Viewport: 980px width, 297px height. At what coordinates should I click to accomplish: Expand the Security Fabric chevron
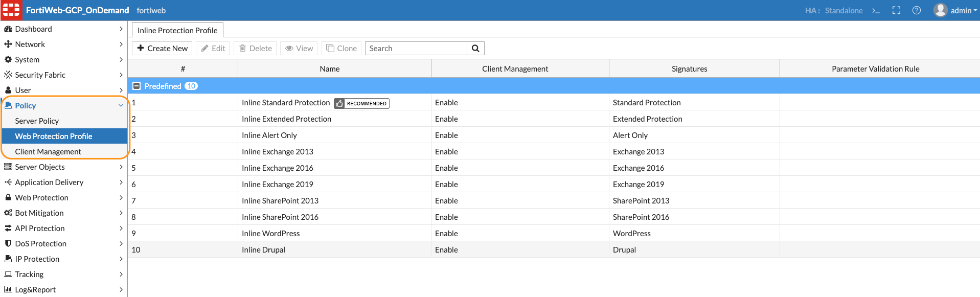[x=121, y=75]
